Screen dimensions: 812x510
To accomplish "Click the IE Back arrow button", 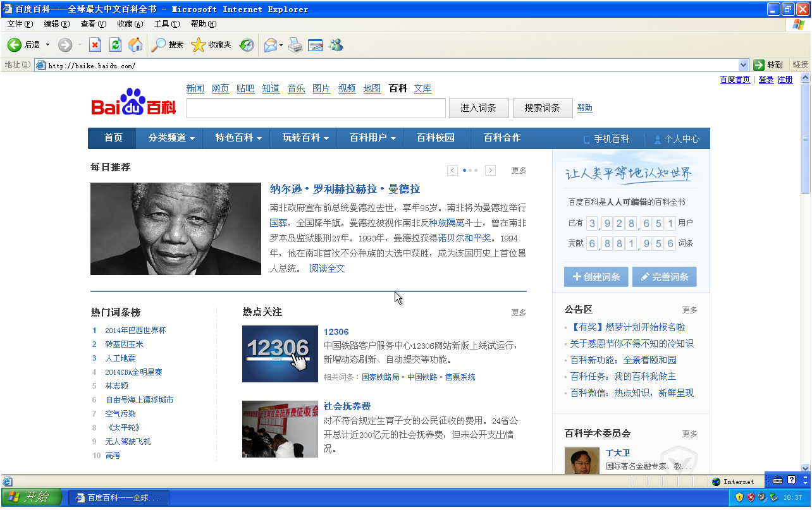I will pos(15,45).
